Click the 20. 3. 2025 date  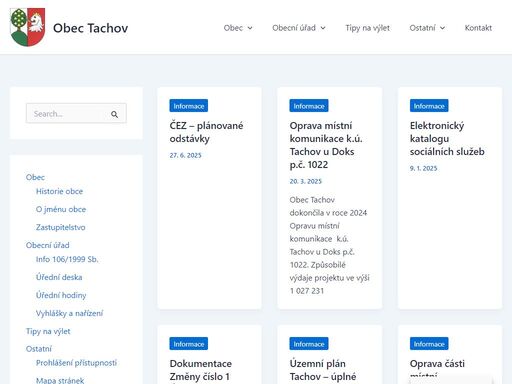[306, 181]
